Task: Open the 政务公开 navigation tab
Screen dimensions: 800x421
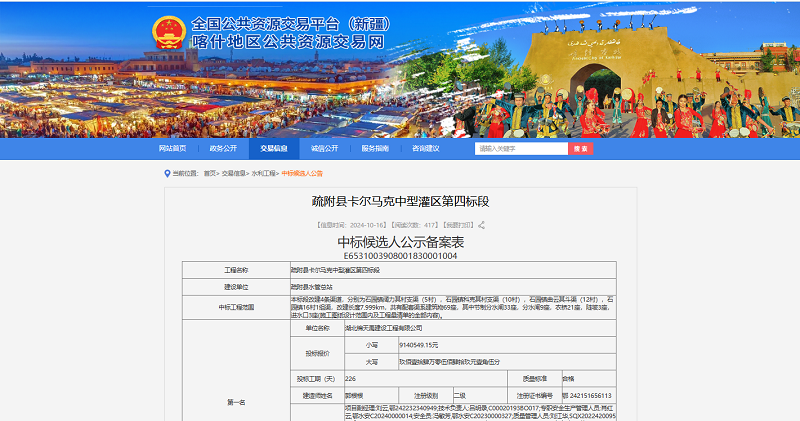Action: click(223, 148)
